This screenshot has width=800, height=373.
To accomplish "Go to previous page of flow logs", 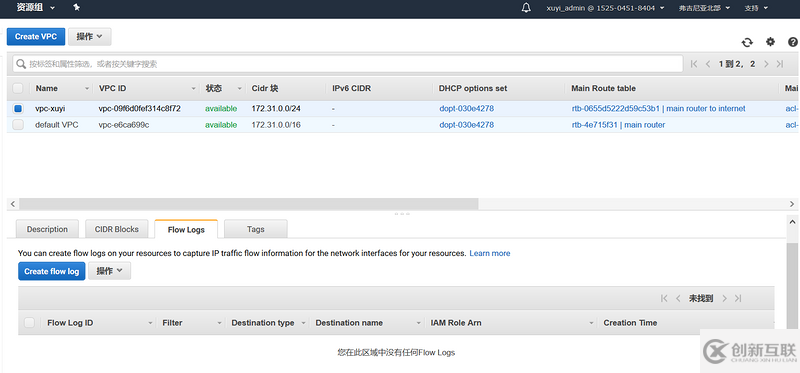I will 678,299.
